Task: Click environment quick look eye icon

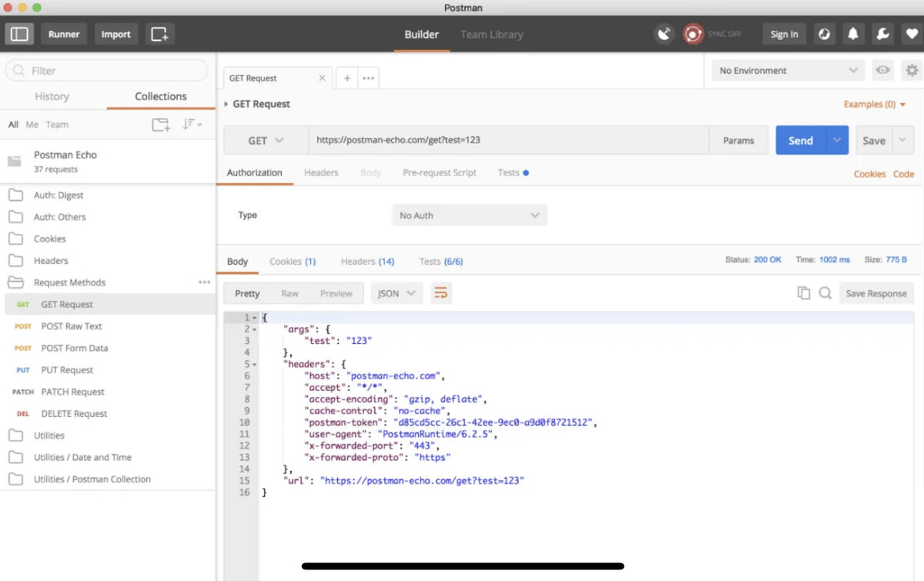Action: point(882,70)
